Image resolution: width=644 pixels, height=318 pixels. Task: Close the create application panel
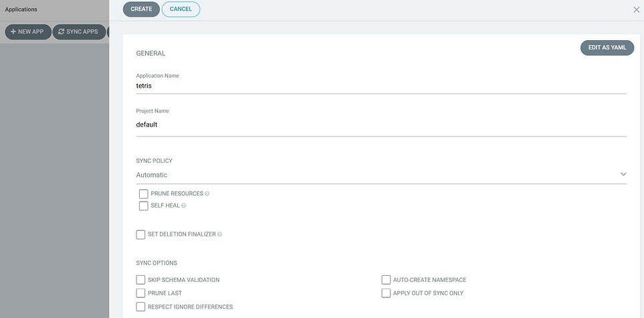(x=636, y=10)
